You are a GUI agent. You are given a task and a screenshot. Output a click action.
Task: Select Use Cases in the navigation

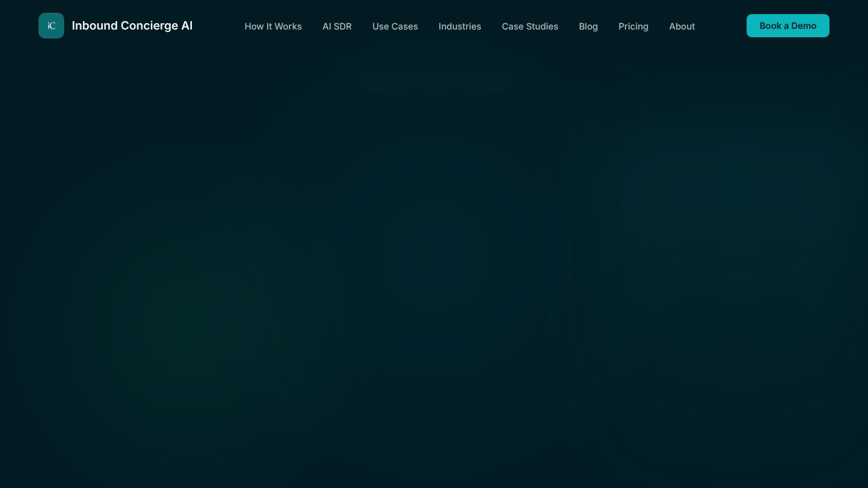coord(395,26)
